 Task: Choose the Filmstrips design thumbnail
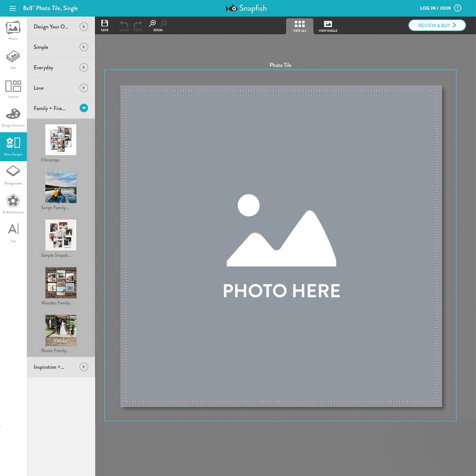point(61,140)
